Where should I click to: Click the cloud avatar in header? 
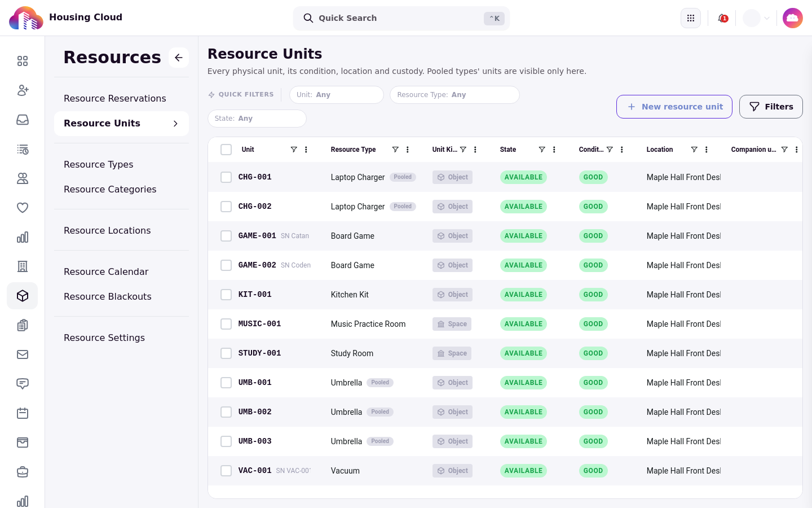793,18
